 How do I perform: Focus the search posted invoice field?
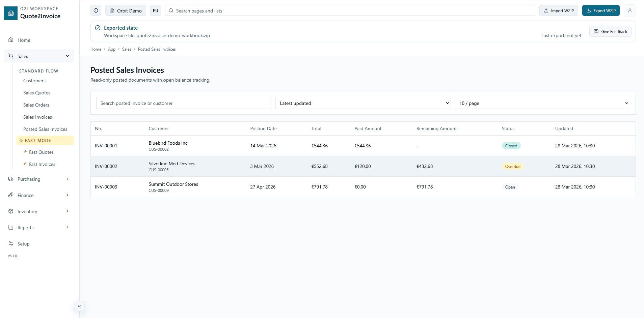coord(184,103)
